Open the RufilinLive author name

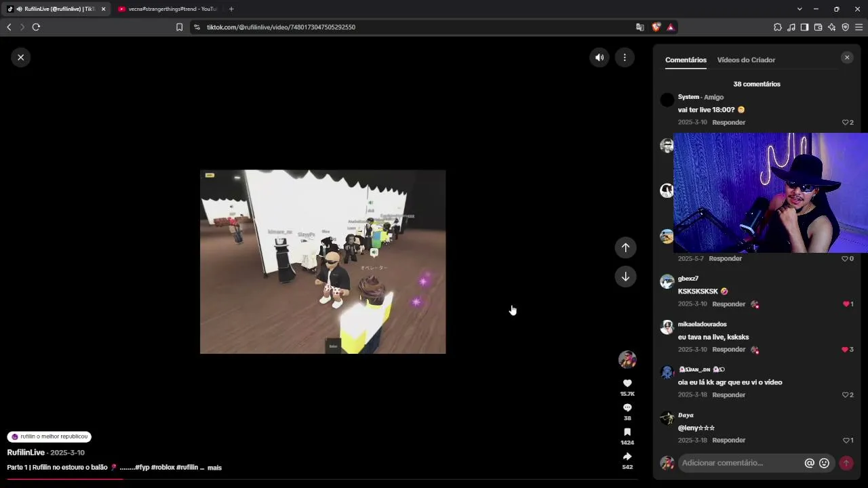26,453
